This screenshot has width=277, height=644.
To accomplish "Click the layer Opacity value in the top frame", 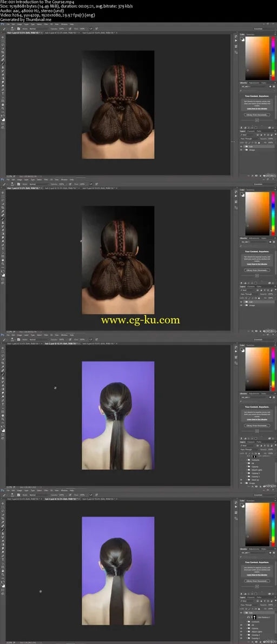I will 271,138.
